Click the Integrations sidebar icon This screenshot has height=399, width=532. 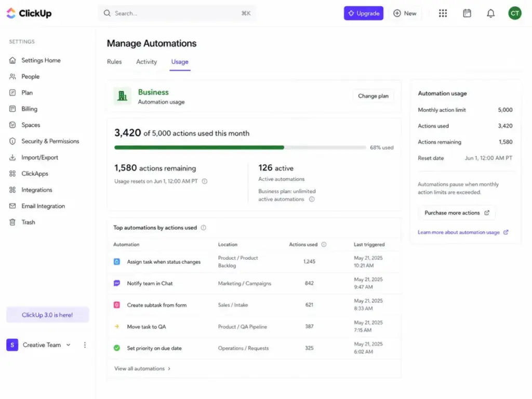[x=12, y=190]
